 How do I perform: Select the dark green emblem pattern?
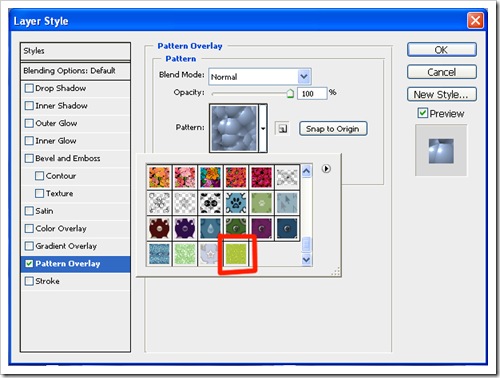[236, 228]
